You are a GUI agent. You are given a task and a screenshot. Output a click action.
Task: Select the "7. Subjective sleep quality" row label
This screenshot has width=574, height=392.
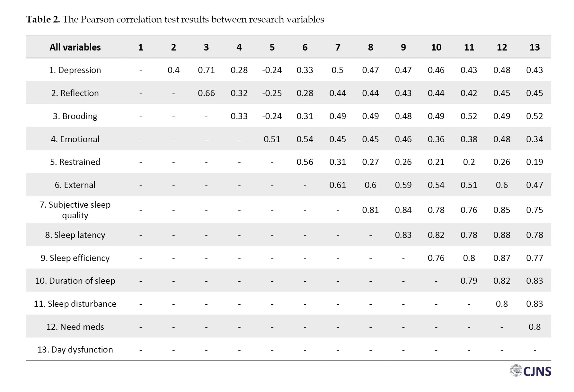pos(75,210)
